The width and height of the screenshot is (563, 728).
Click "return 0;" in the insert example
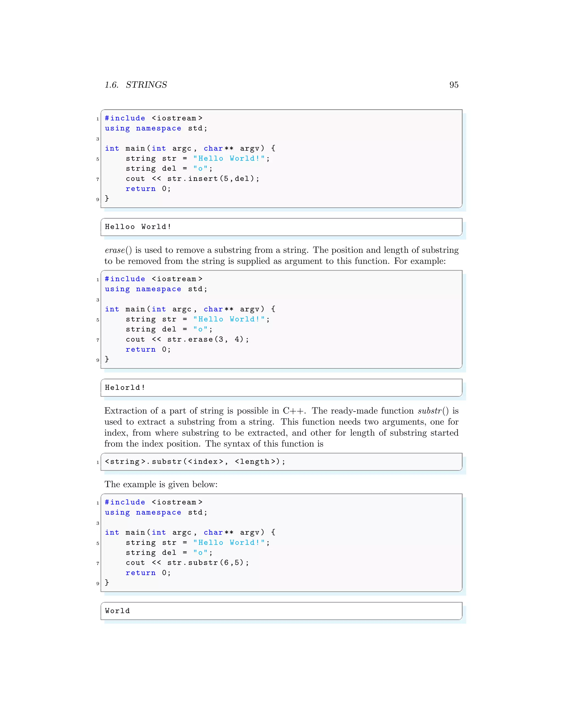point(148,189)
